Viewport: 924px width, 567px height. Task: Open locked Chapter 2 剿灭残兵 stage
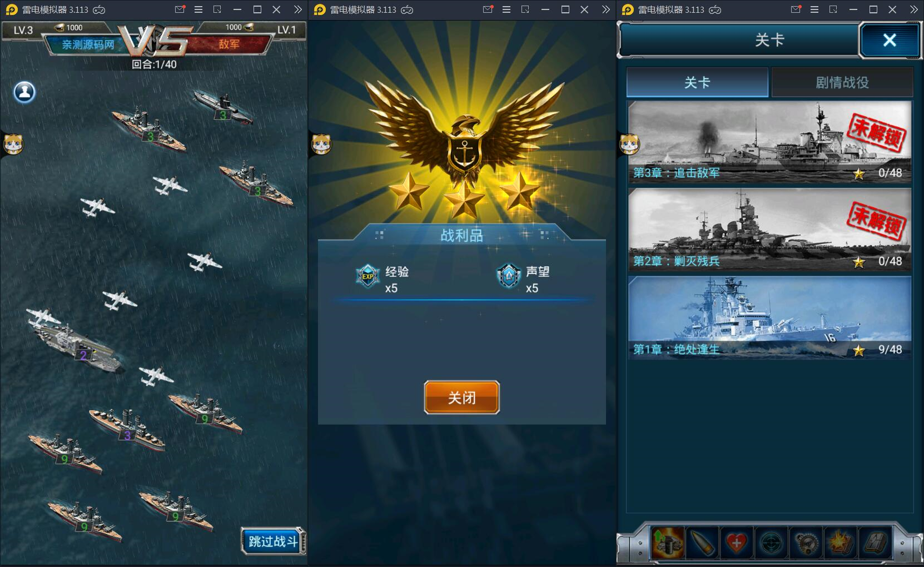pos(769,230)
